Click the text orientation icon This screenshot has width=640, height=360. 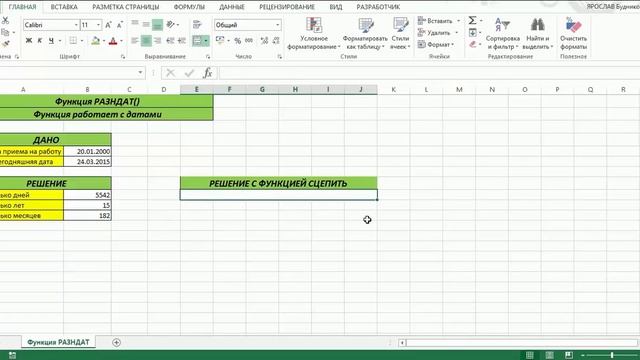click(171, 25)
